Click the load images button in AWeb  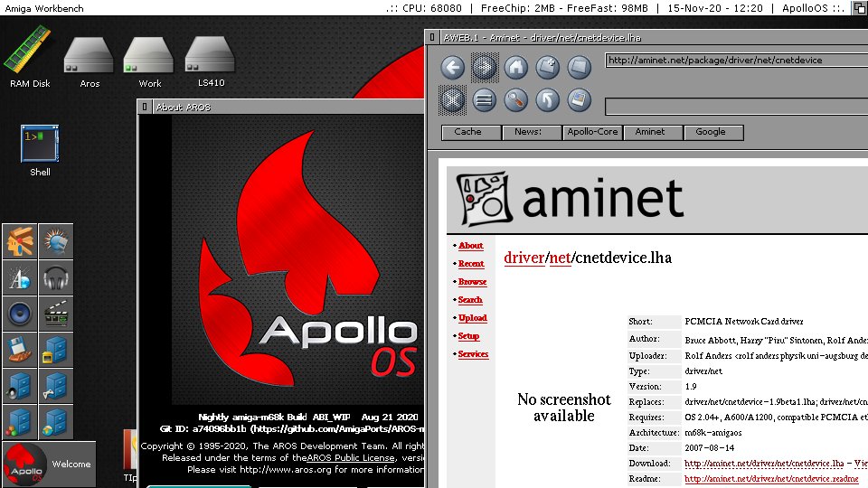pos(579,100)
